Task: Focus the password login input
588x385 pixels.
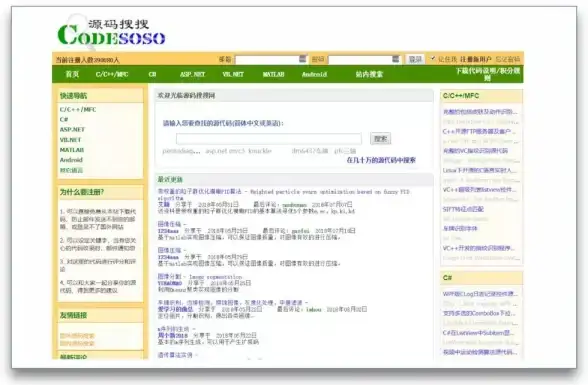Action: 364,59
